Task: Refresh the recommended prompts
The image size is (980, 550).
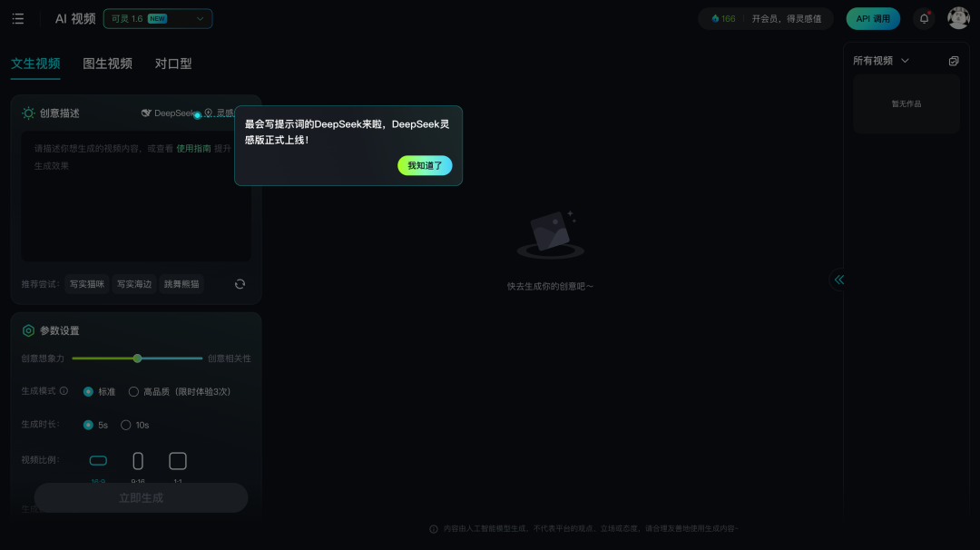Action: pyautogui.click(x=240, y=284)
